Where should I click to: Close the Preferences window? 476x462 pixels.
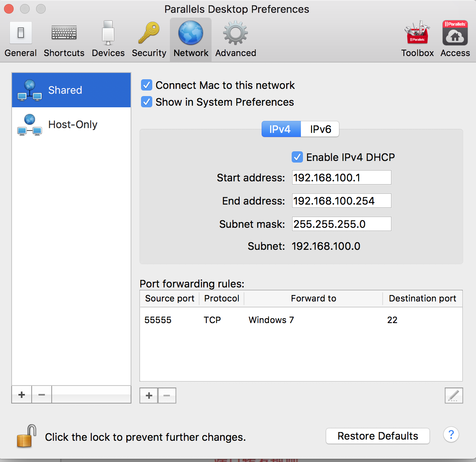(x=9, y=9)
